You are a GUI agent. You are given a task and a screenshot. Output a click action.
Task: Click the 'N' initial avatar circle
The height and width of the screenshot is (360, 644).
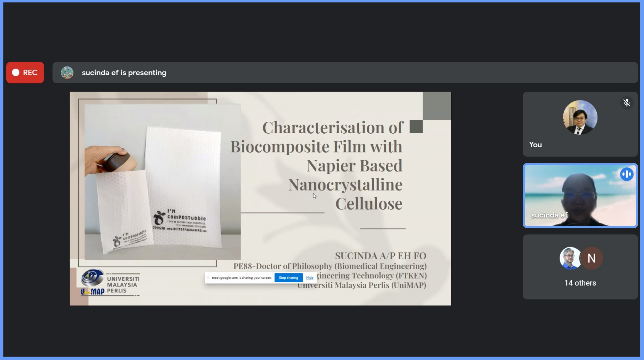click(x=591, y=258)
